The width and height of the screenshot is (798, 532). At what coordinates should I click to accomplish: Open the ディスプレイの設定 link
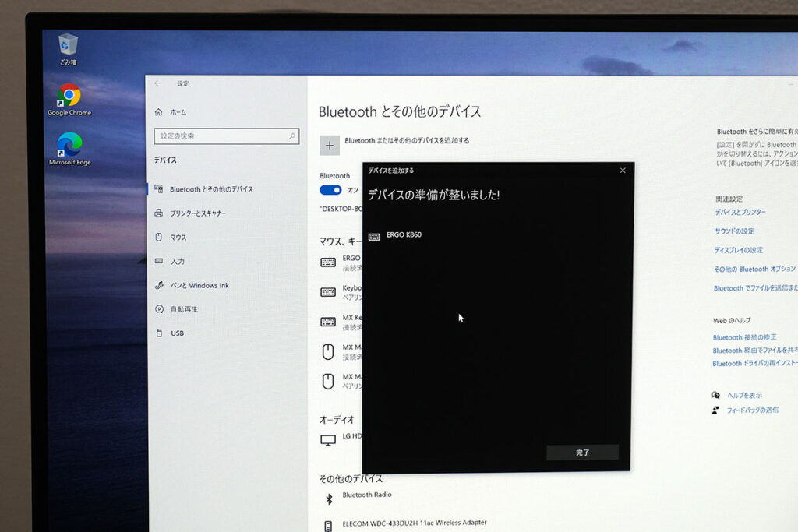pyautogui.click(x=739, y=250)
